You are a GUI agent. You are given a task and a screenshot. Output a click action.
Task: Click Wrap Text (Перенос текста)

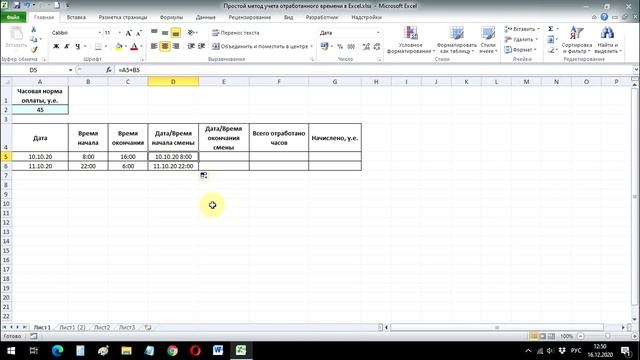tap(236, 33)
